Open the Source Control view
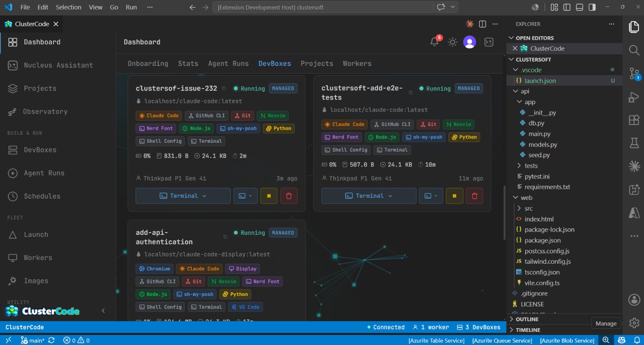The height and width of the screenshot is (345, 644). coord(634,73)
